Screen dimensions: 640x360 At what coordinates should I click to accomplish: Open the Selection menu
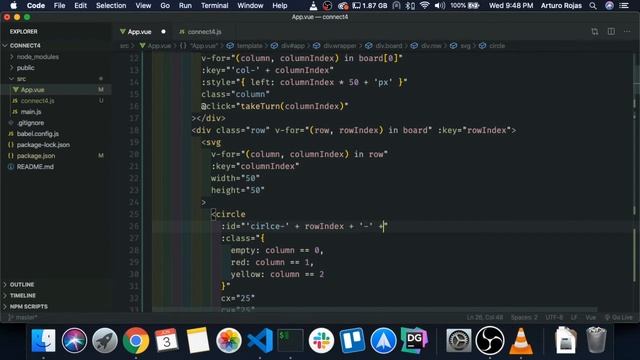[x=111, y=6]
